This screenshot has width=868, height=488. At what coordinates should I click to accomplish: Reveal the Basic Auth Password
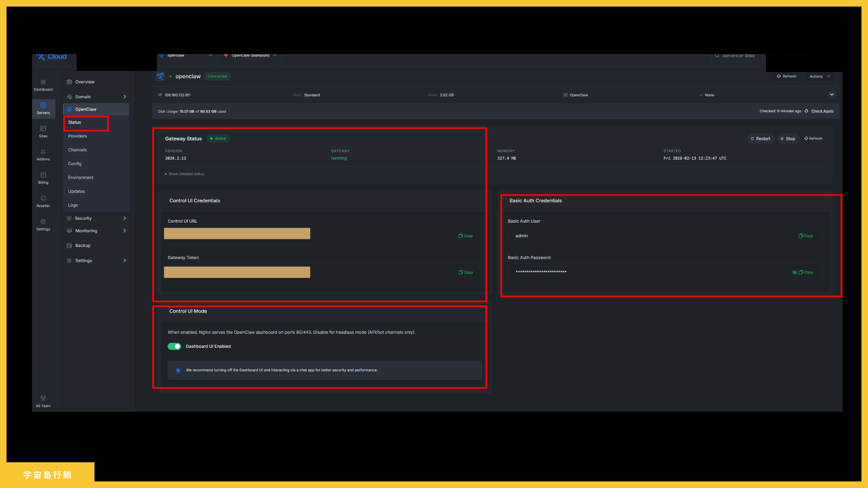pyautogui.click(x=795, y=272)
